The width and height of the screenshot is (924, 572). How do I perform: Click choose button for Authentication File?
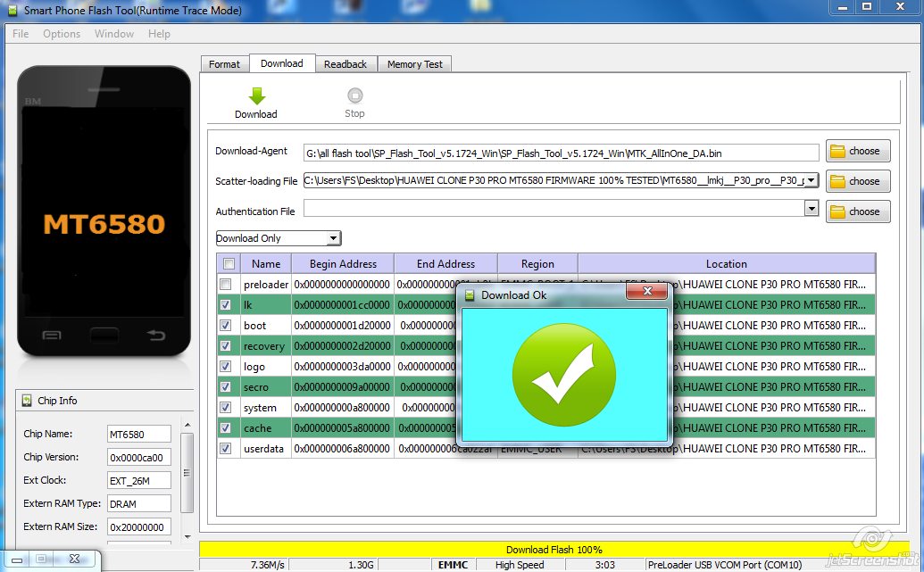[x=858, y=212]
